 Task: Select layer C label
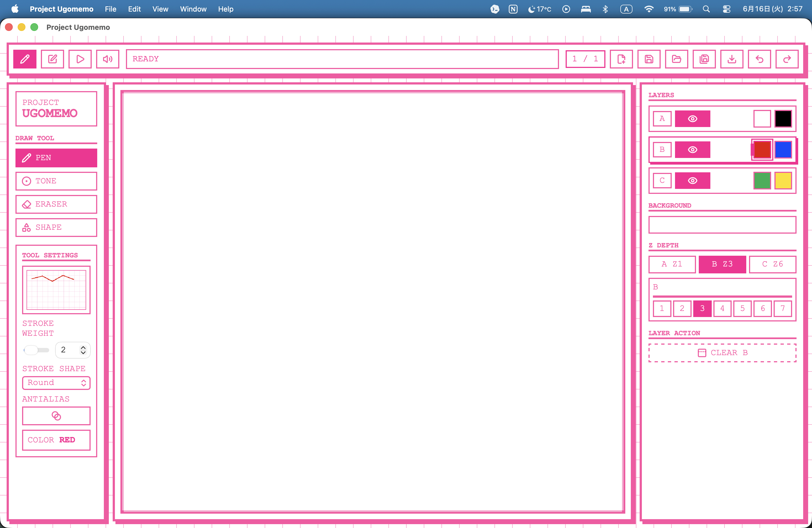click(662, 180)
